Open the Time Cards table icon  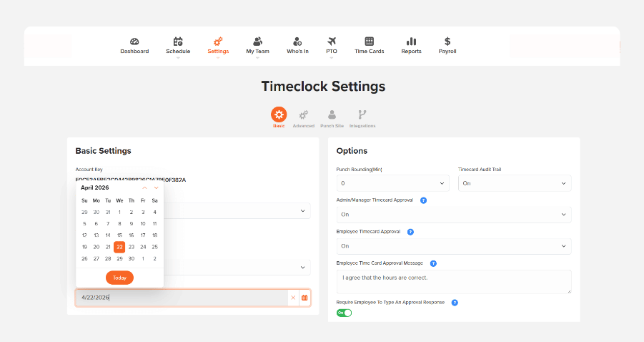click(370, 41)
